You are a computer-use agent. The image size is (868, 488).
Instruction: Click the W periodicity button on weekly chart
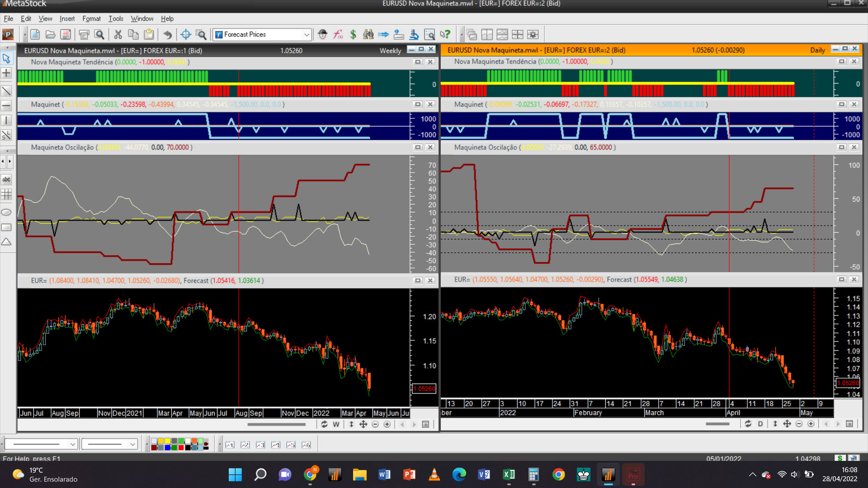pos(336,424)
